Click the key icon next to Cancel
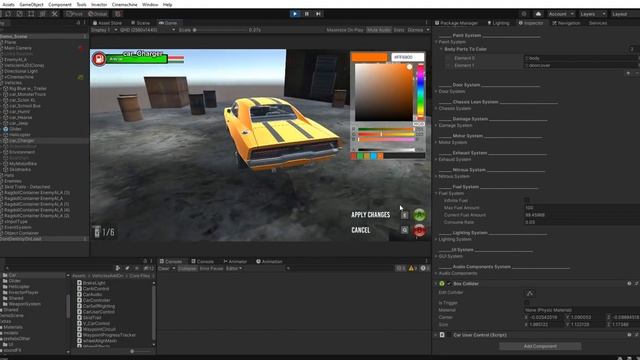This screenshot has width=640, height=360. click(404, 230)
